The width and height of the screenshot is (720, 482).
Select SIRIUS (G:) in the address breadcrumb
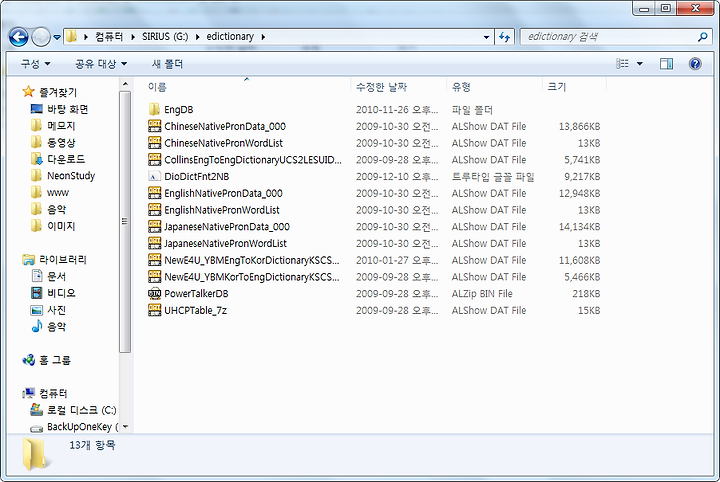[x=165, y=37]
